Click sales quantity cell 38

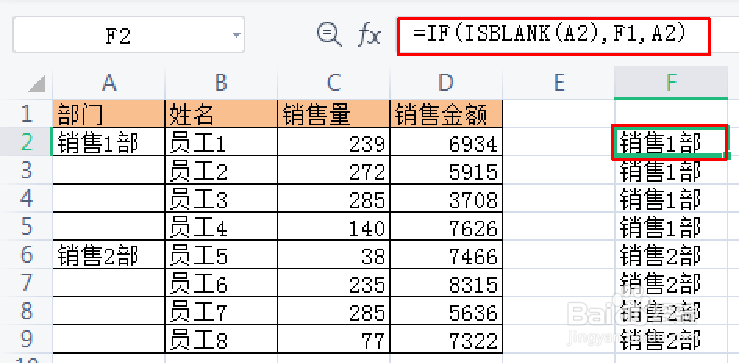(334, 255)
